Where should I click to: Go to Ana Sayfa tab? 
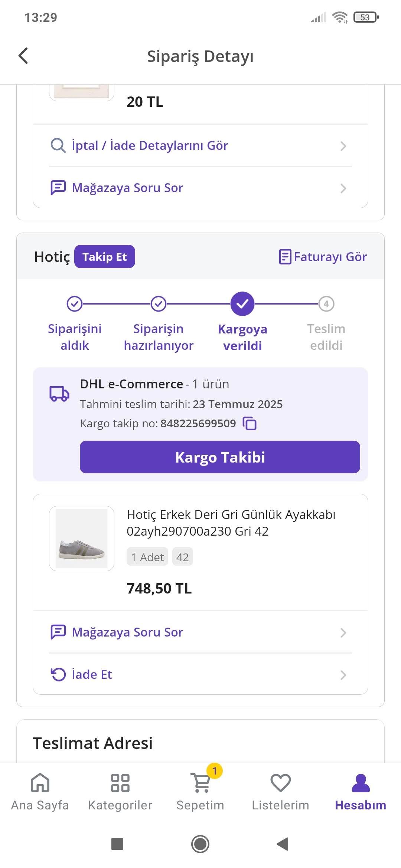point(40,792)
